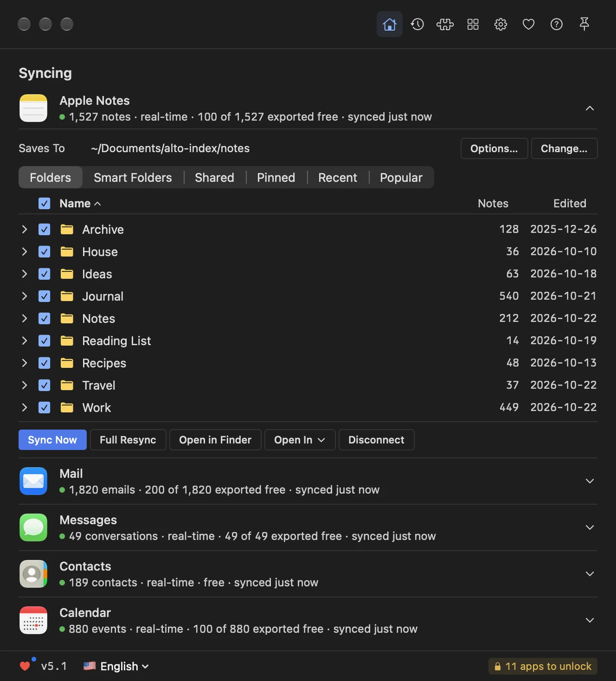Click the Change... save location button
The height and width of the screenshot is (681, 616).
pyautogui.click(x=564, y=148)
